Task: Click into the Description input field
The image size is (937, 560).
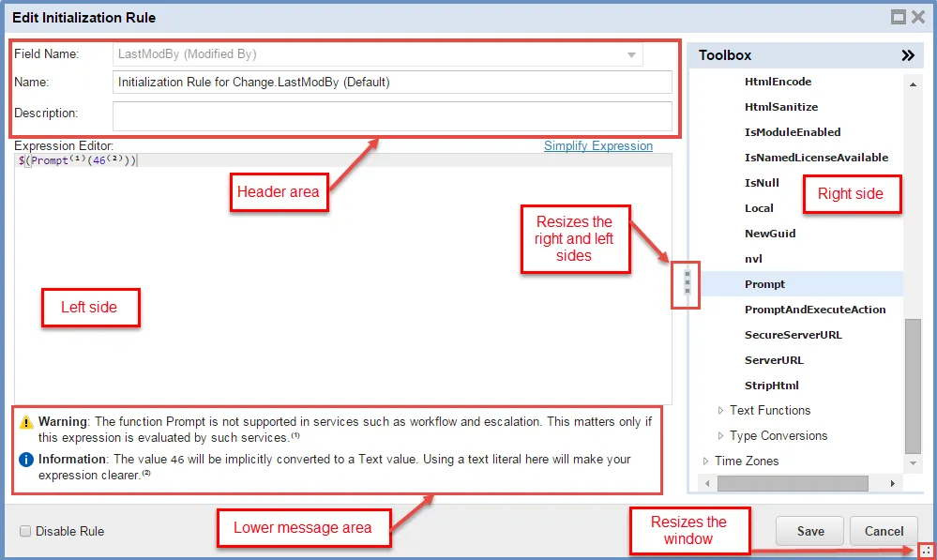Action: point(392,116)
